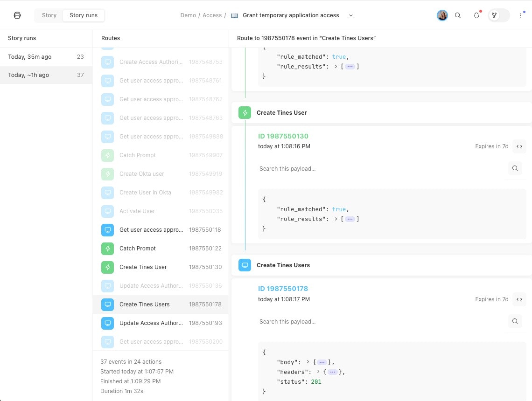Select the Story runs tab
Screen dimensions: 532x401
(84, 15)
